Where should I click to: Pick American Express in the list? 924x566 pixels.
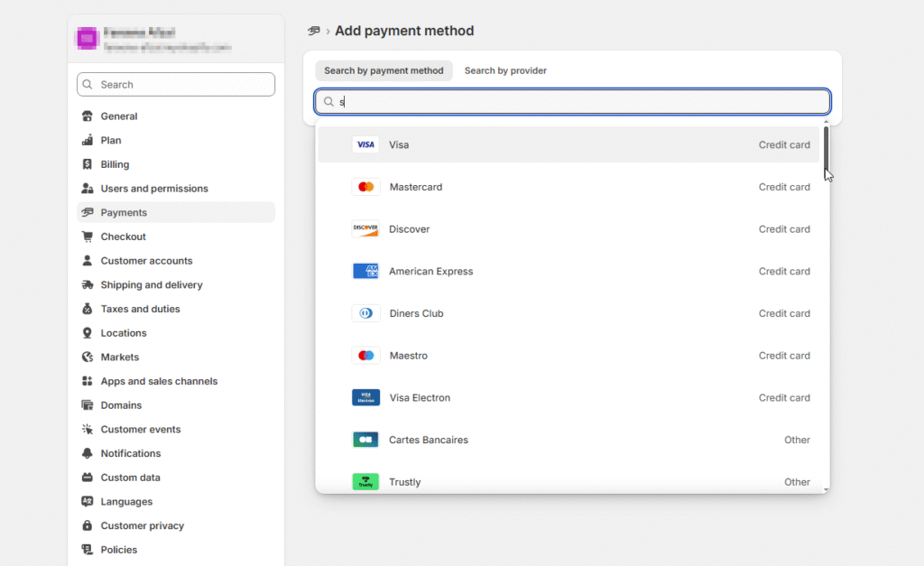tap(568, 271)
